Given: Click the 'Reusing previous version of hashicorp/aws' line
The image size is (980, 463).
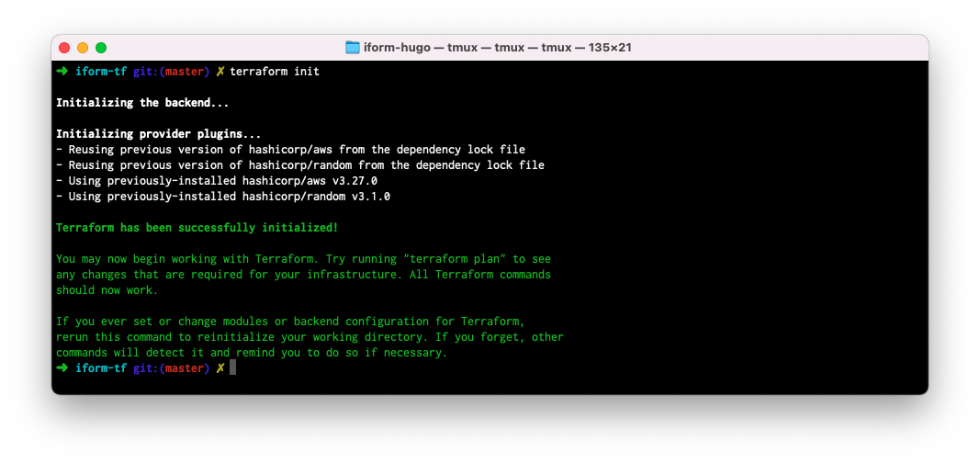Looking at the screenshot, I should click(290, 150).
